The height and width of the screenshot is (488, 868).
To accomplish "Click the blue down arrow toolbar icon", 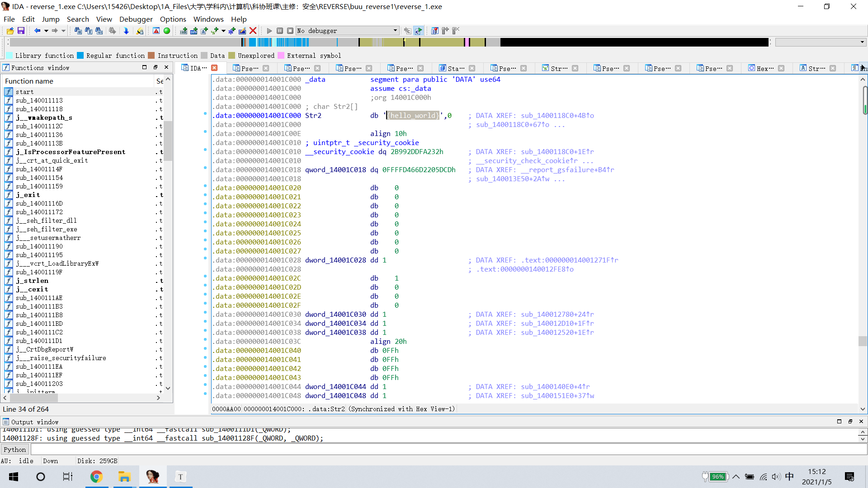I will coord(126,31).
